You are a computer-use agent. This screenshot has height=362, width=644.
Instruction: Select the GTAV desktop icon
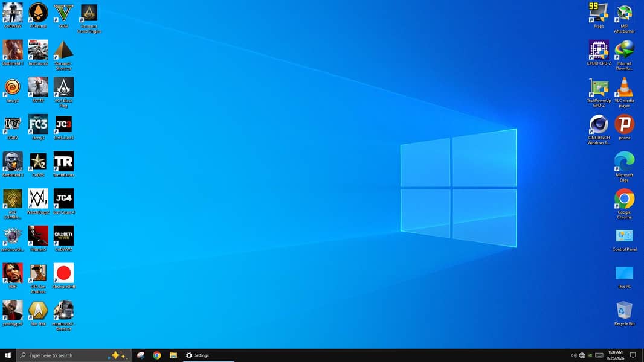(63, 13)
